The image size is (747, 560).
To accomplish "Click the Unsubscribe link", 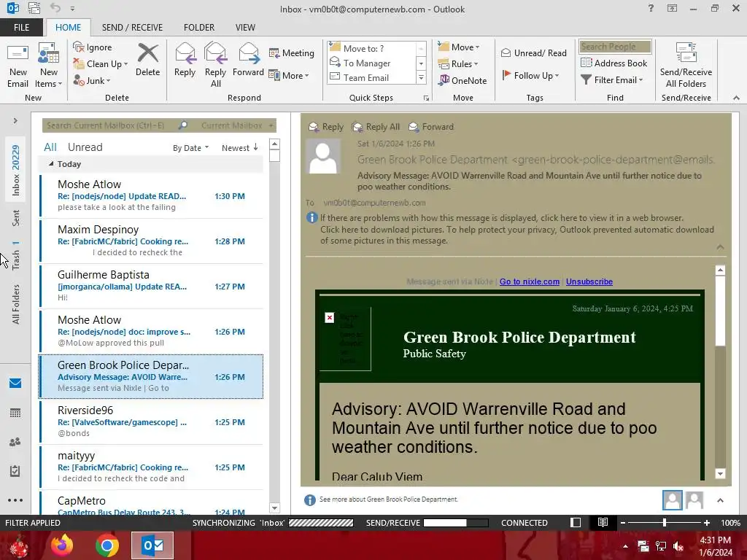I will click(x=589, y=281).
